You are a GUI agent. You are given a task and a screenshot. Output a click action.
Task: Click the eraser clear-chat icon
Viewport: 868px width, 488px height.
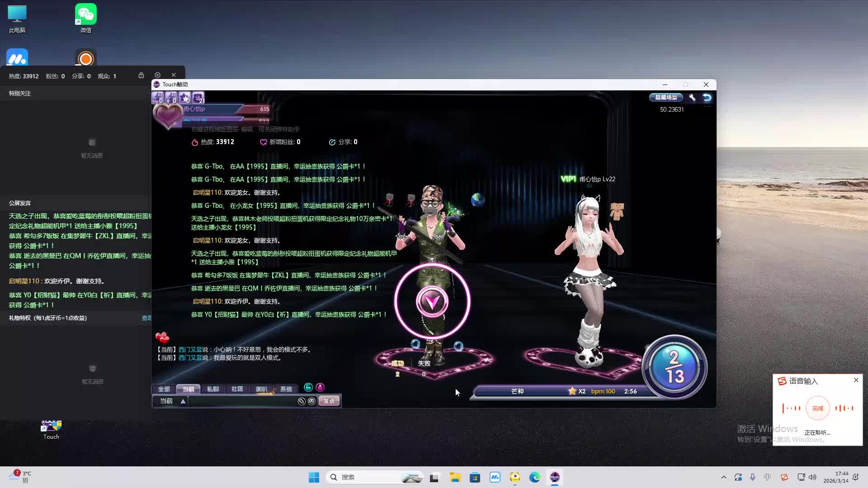pos(302,401)
